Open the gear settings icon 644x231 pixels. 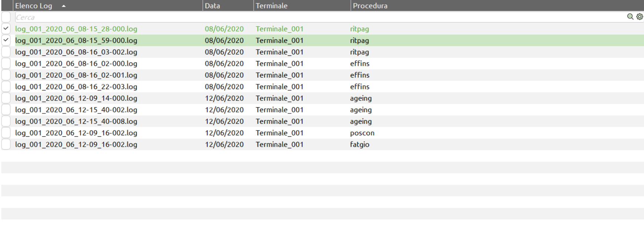(x=640, y=17)
